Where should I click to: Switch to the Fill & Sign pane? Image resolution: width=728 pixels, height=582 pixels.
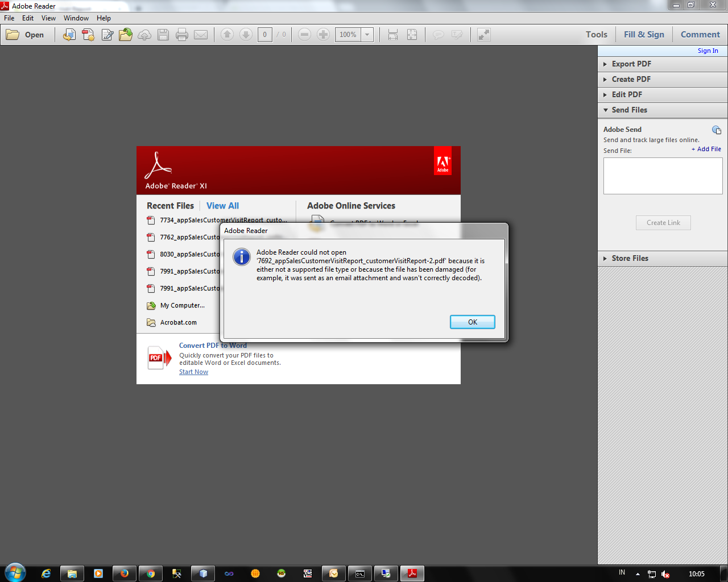click(x=644, y=35)
